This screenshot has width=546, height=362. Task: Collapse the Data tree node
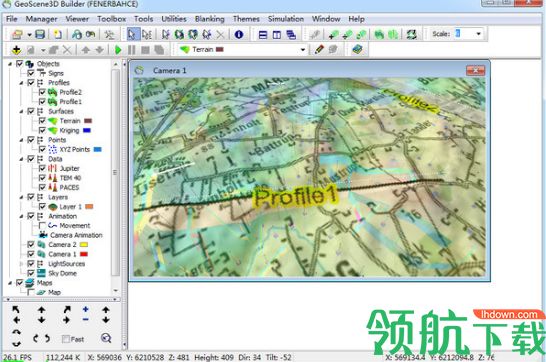click(21, 159)
